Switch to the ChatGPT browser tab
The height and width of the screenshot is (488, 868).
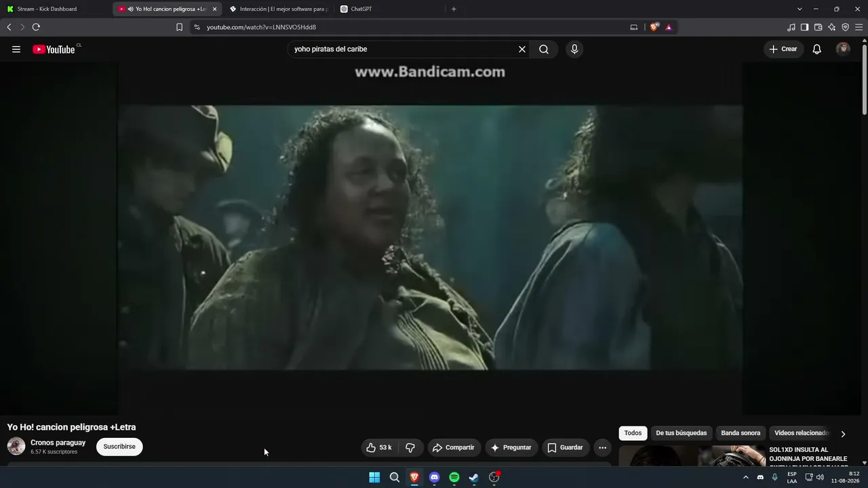point(389,9)
